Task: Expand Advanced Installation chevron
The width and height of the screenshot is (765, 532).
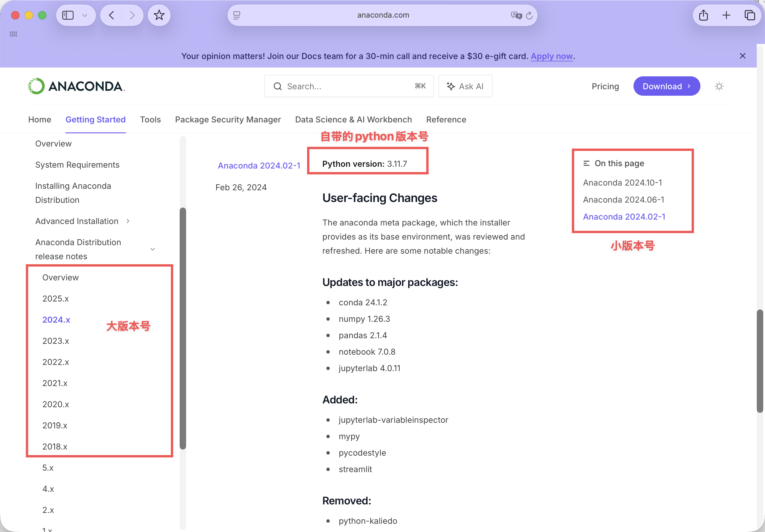Action: (128, 221)
